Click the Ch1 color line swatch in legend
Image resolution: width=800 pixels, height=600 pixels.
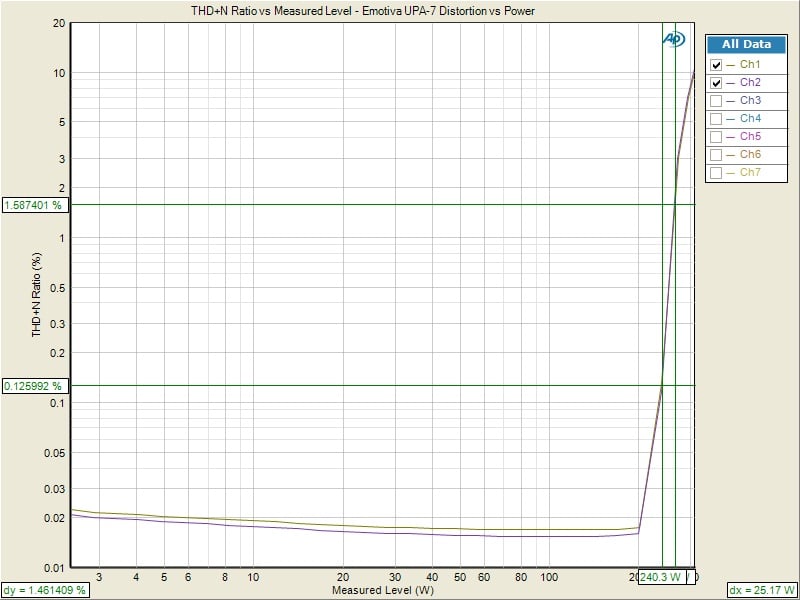coord(731,65)
